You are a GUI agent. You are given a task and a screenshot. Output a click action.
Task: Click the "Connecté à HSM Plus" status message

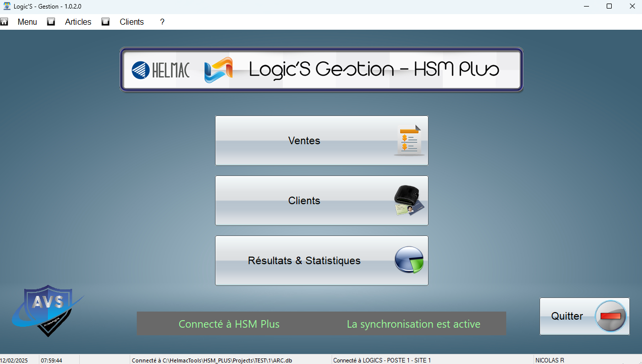click(229, 324)
